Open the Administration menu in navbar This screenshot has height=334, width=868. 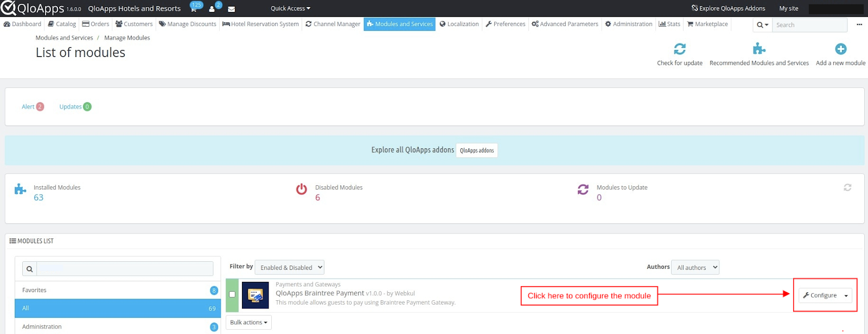pyautogui.click(x=629, y=24)
